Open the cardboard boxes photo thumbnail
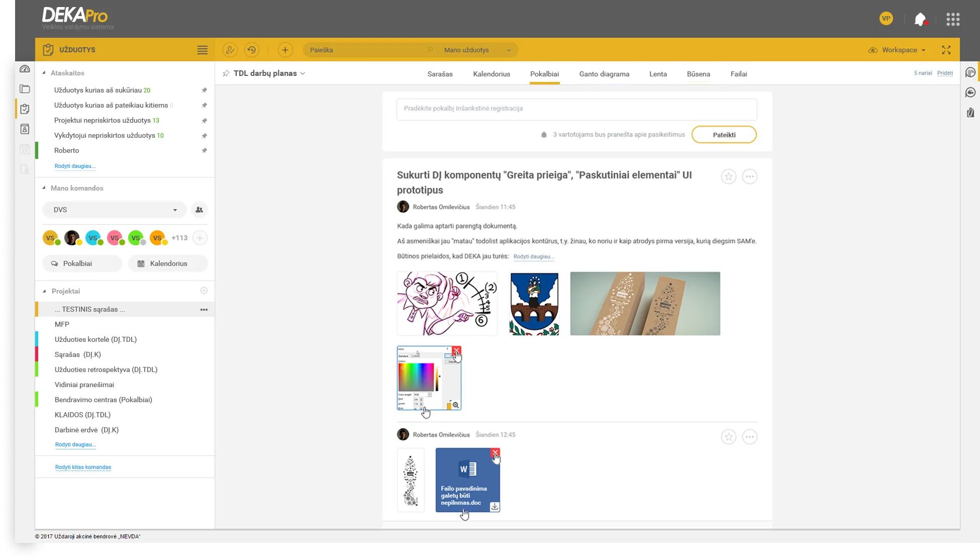Screen dimensions: 980x560 coord(645,304)
